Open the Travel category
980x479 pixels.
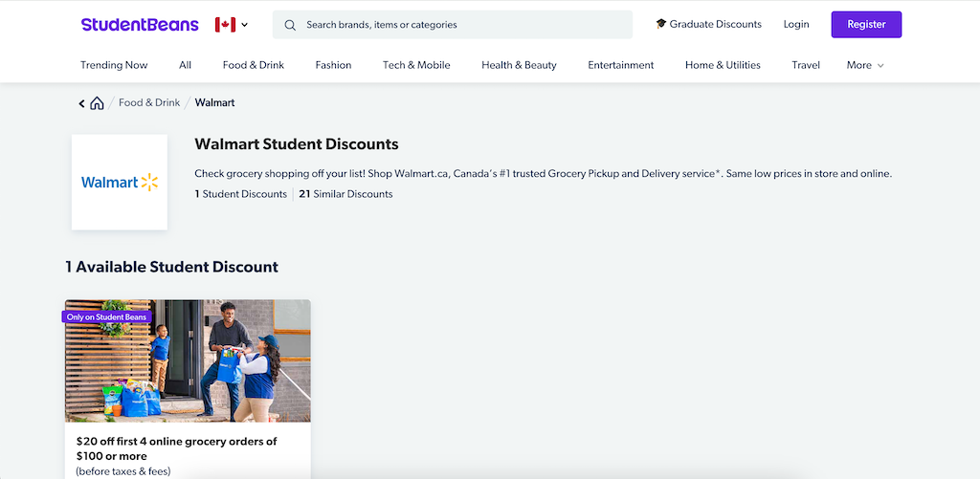click(806, 65)
